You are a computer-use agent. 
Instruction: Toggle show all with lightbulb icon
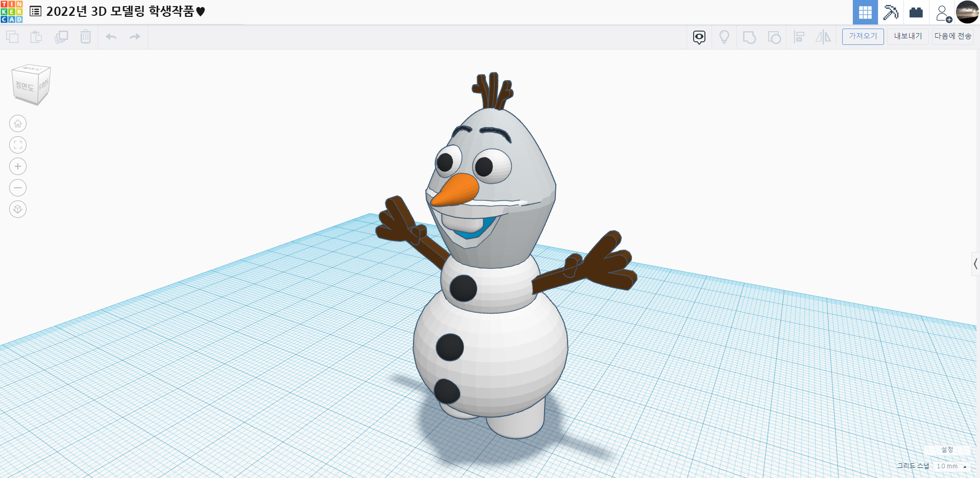[724, 37]
